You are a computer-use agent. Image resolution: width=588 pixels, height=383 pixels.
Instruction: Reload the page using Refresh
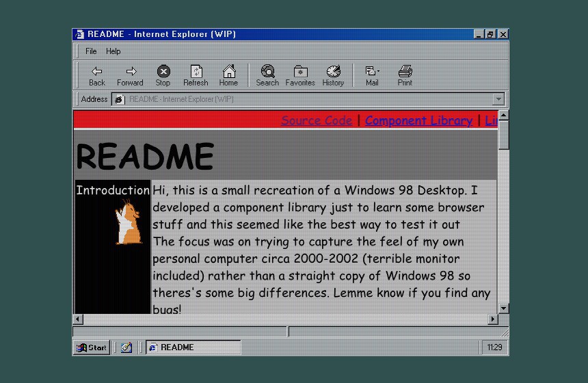tap(196, 76)
